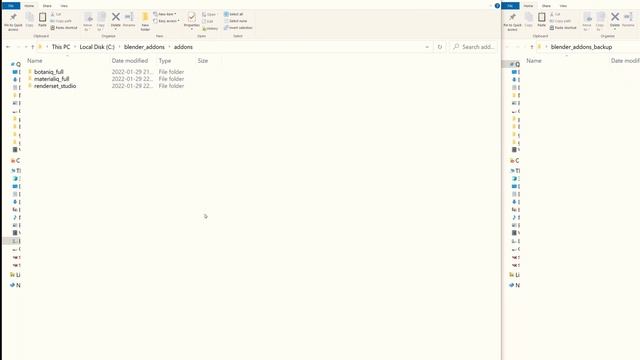640x360 pixels.
Task: Sort by Name column header in addons window
Action: [x=35, y=60]
